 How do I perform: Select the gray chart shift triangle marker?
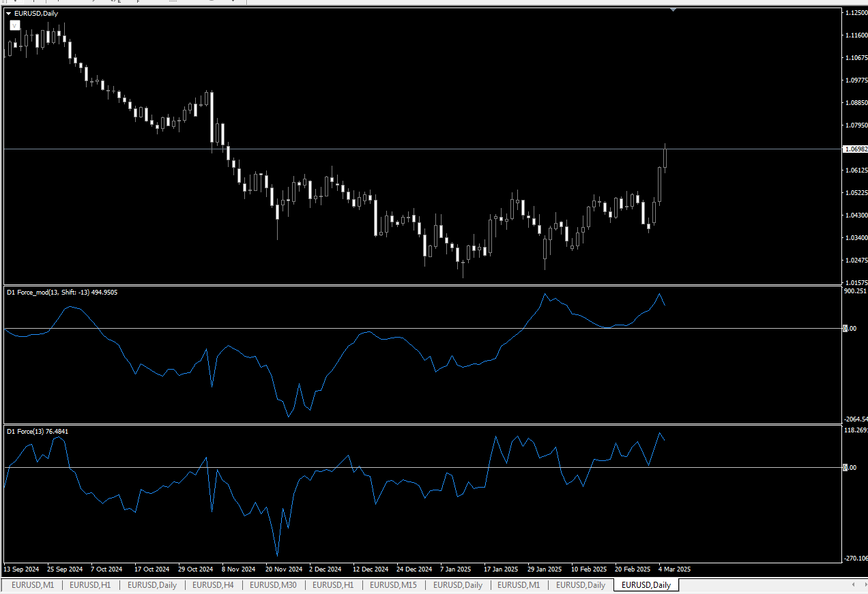[x=674, y=10]
